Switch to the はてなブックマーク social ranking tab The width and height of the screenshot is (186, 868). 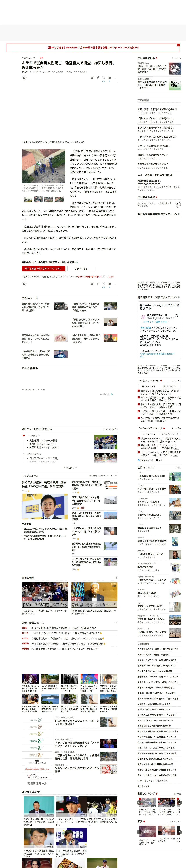coord(170,434)
